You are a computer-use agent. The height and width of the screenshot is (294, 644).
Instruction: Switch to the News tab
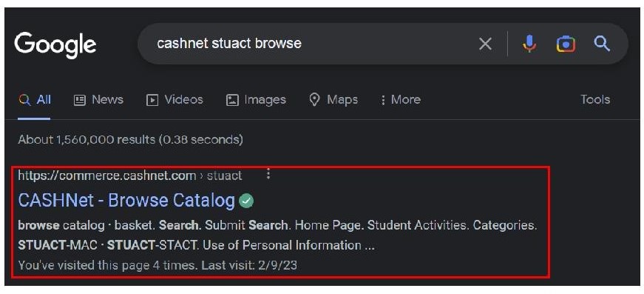pos(98,100)
